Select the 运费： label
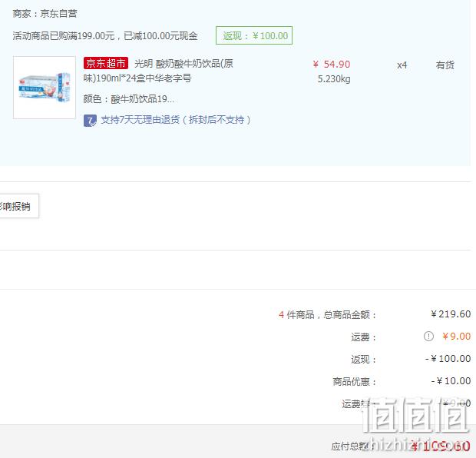 363,337
